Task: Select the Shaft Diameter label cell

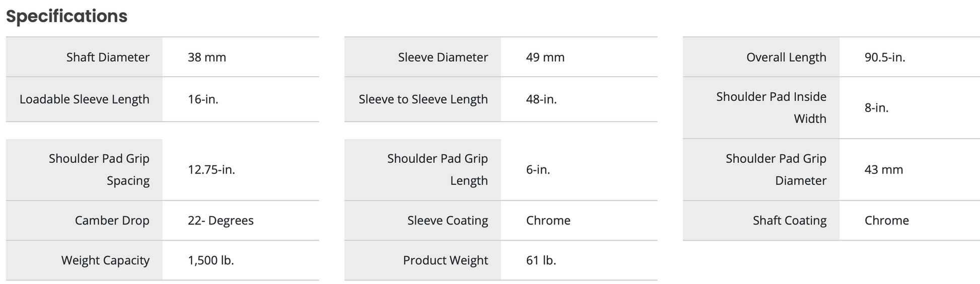Action: 108,57
